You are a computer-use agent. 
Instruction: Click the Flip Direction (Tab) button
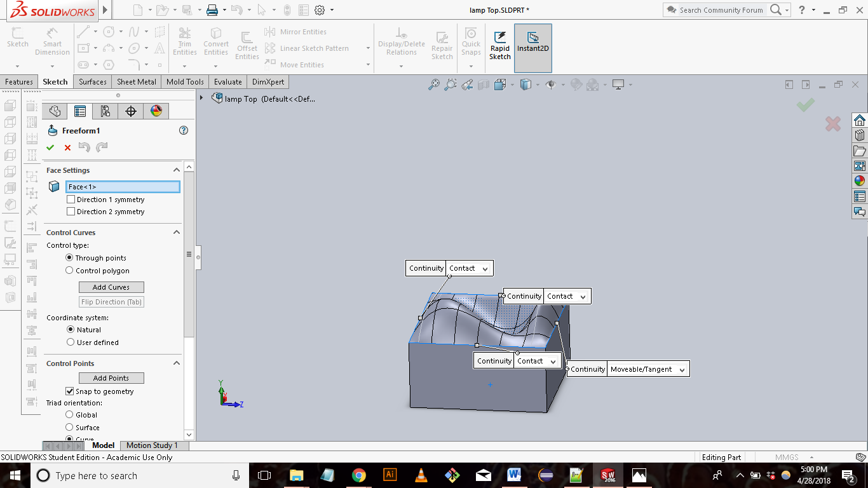tap(111, 302)
